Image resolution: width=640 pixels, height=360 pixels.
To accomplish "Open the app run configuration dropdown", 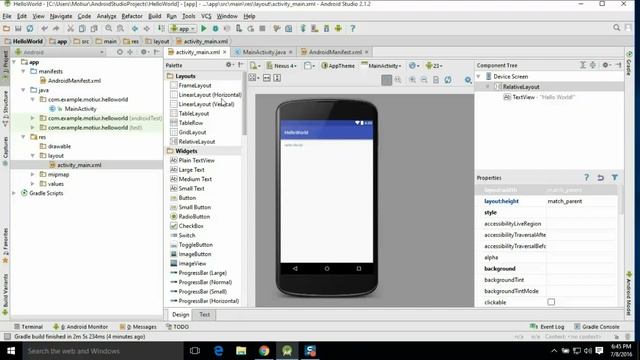I will (x=183, y=29).
